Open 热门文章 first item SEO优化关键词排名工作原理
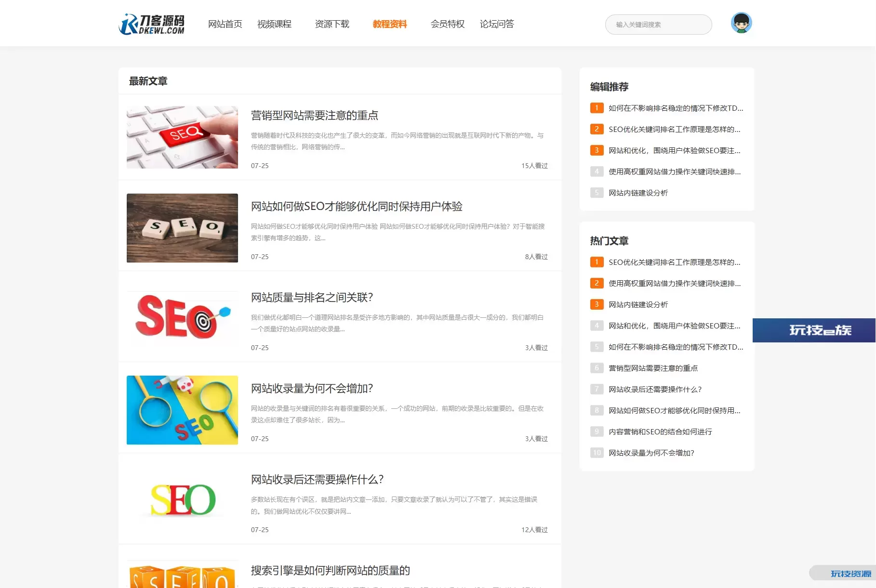The image size is (876, 588). click(674, 262)
